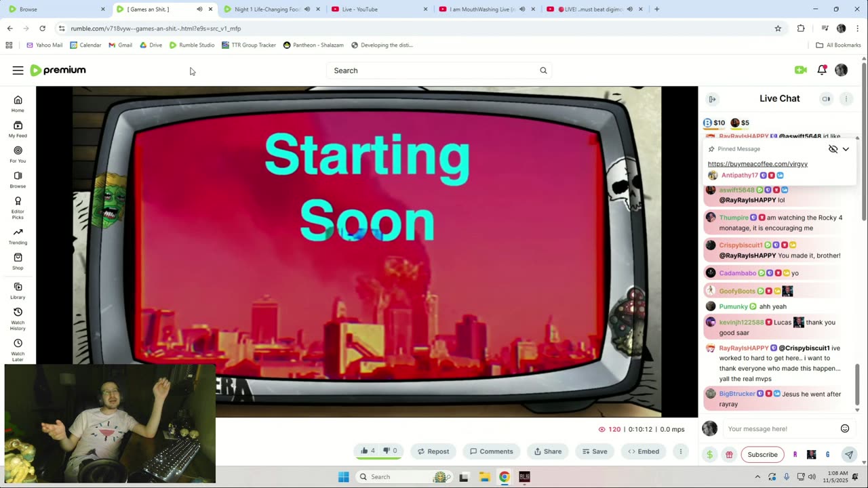This screenshot has width=868, height=488.
Task: Click the green go-live camera icon
Action: coord(800,70)
